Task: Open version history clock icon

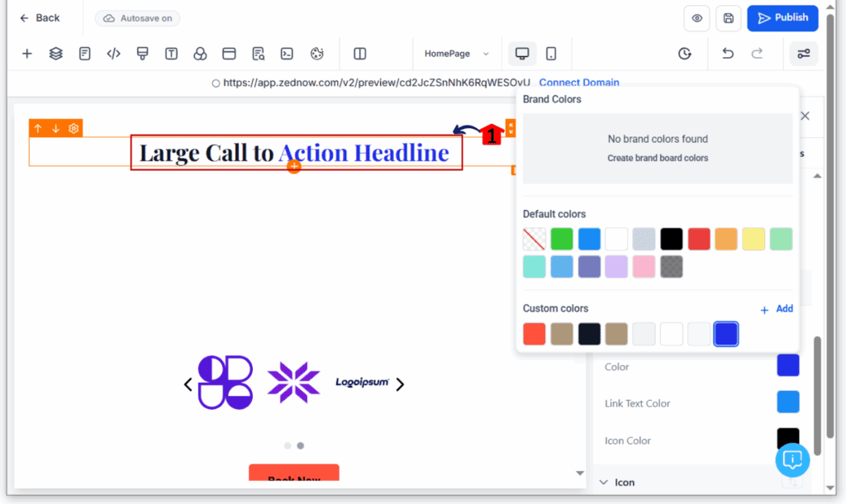Action: [x=685, y=54]
